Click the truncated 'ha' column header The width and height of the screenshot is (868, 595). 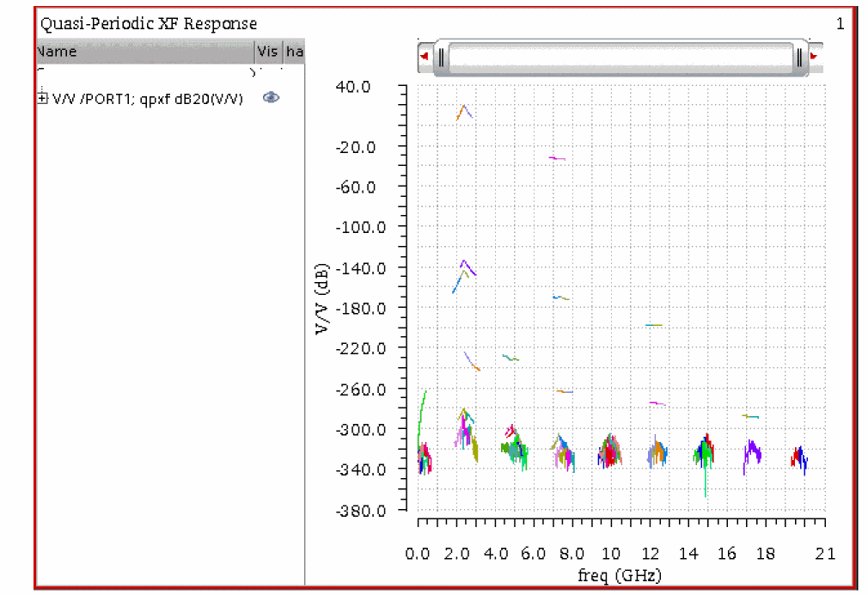tap(294, 52)
